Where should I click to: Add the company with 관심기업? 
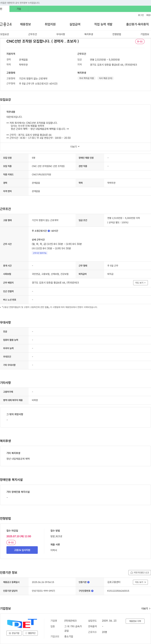(x=14, y=633)
